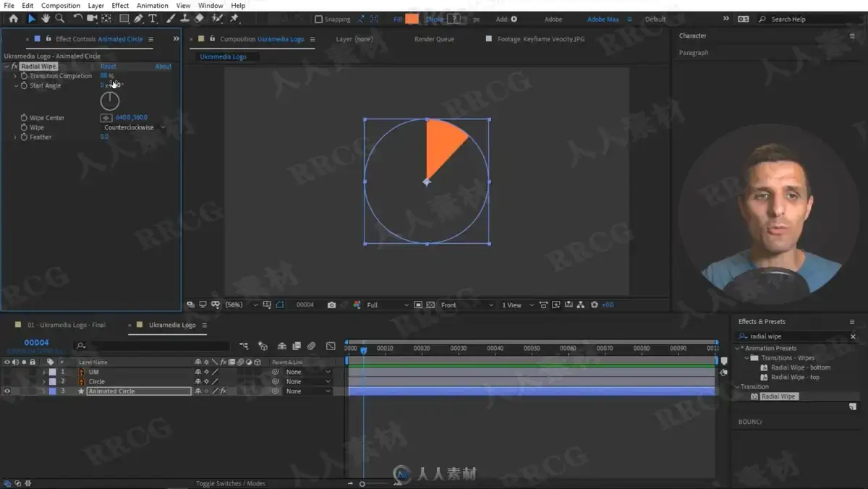Screen dimensions: 868x489
Task: Open the Front 3D view dropdown
Action: tap(467, 305)
